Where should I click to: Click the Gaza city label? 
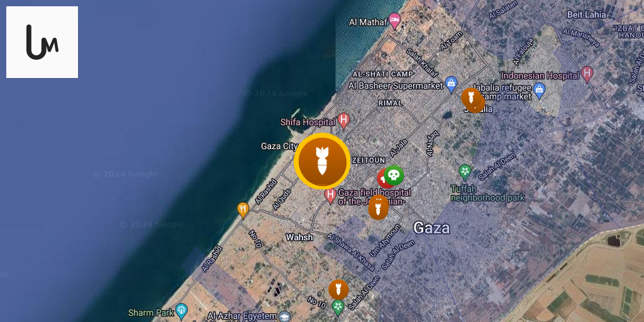coord(279,146)
